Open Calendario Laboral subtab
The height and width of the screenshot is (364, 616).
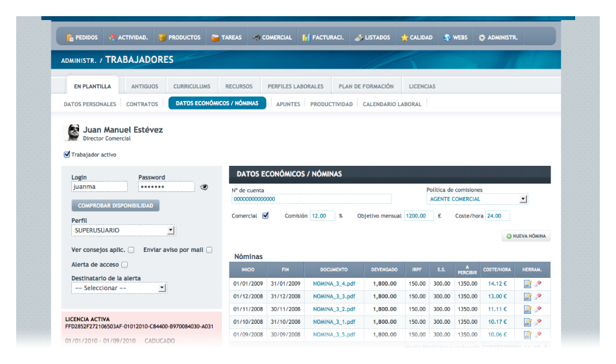pyautogui.click(x=392, y=104)
